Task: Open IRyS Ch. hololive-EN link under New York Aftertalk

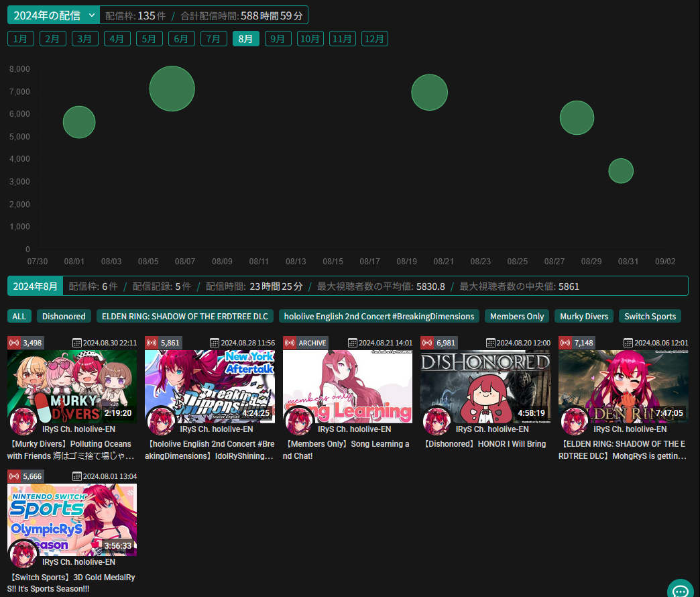Action: (216, 429)
